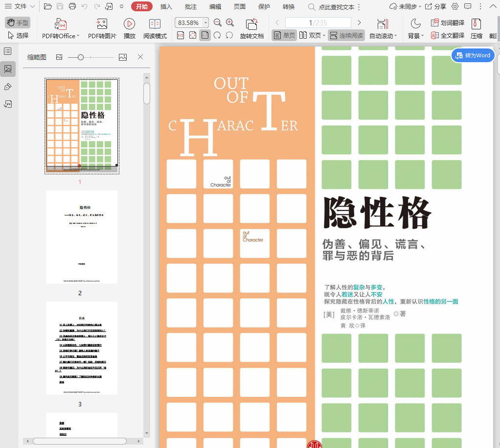
Task: Click the PDF转图片 icon
Action: [x=102, y=24]
